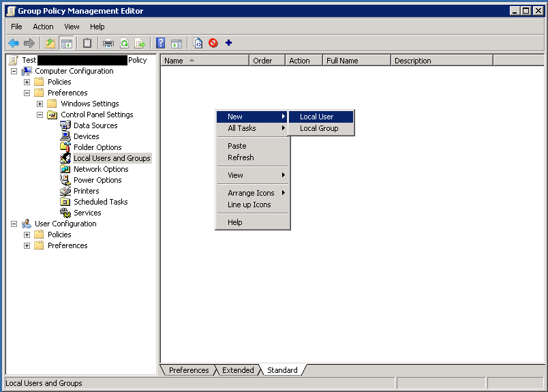Screen dimensions: 548x392
Task: Click the Up one level folder icon
Action: 50,44
